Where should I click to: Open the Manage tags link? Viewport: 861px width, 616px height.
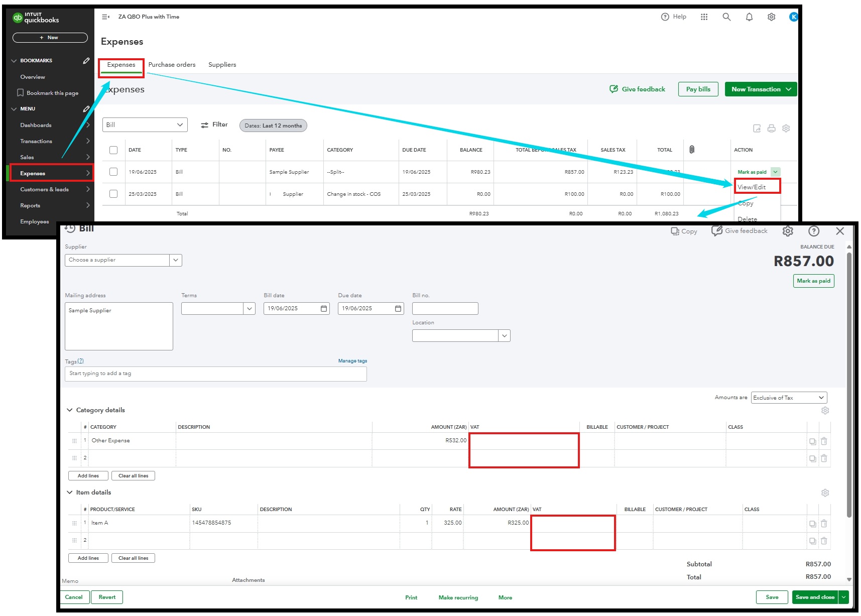[352, 360]
